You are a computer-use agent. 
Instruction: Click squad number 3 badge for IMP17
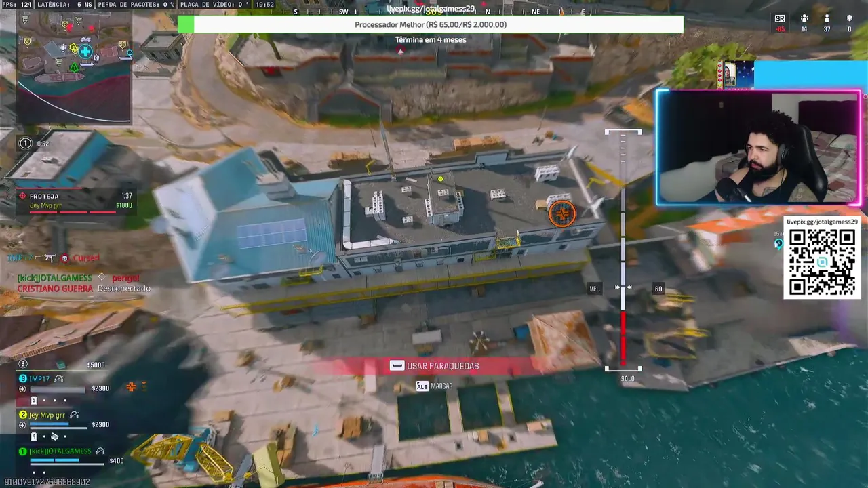23,379
